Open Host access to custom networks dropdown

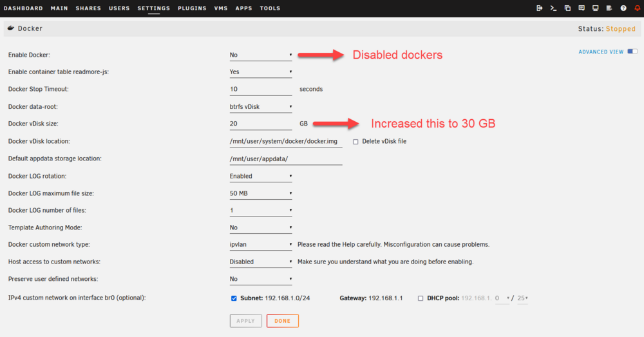pos(261,262)
